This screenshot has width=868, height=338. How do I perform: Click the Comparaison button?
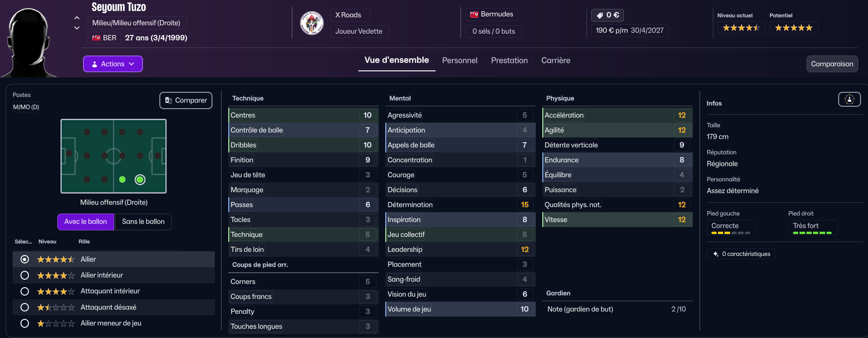tap(832, 64)
